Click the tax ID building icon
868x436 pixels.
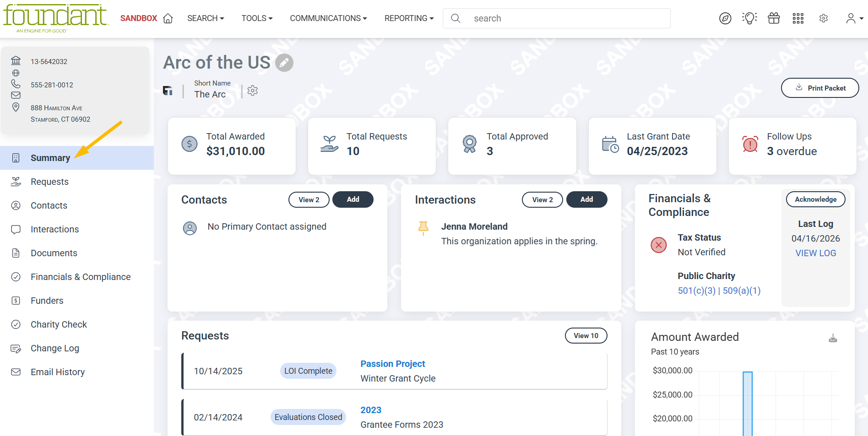tap(16, 60)
